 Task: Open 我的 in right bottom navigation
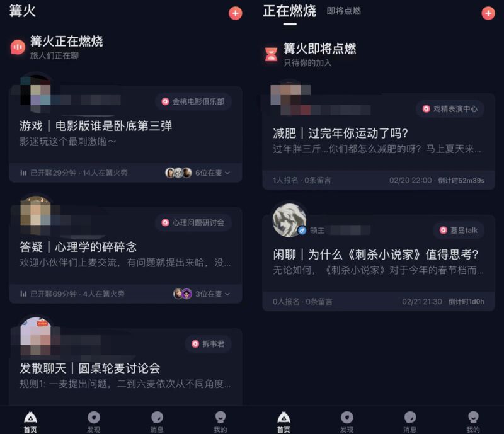pos(473,422)
